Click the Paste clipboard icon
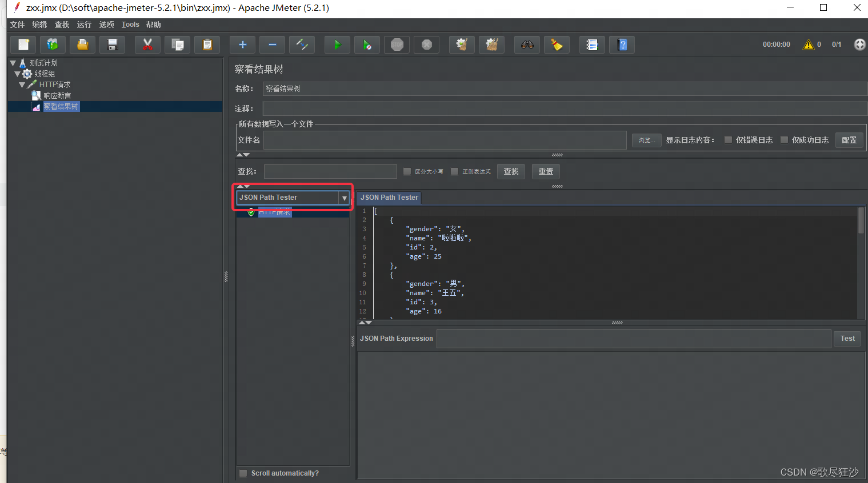Image resolution: width=868 pixels, height=483 pixels. pos(207,45)
